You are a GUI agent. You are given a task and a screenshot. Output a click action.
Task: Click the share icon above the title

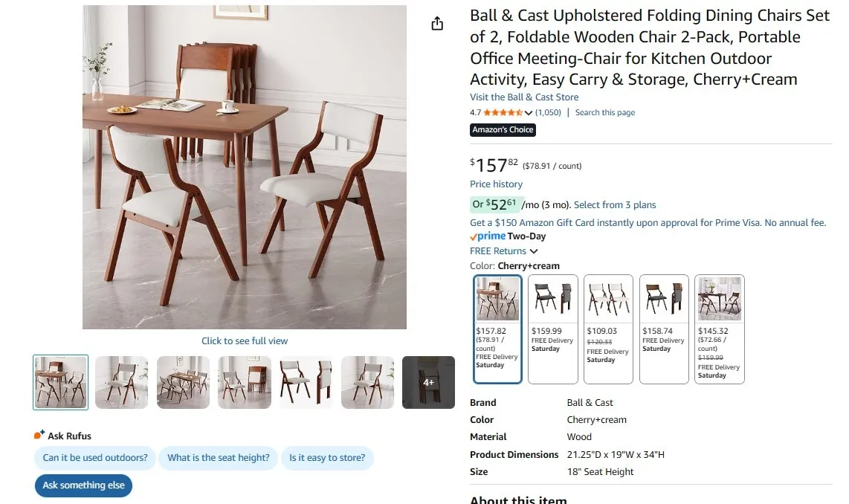tap(437, 23)
